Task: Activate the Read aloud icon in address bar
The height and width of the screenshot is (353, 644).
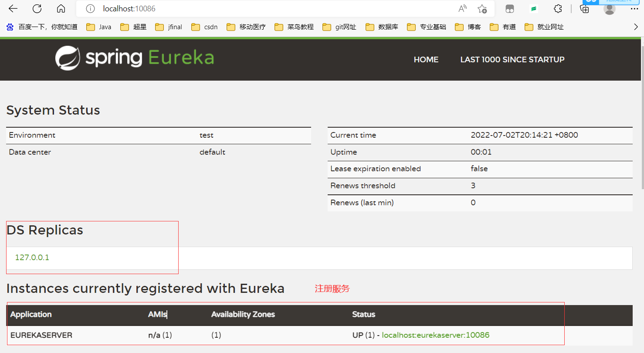Action: (462, 9)
